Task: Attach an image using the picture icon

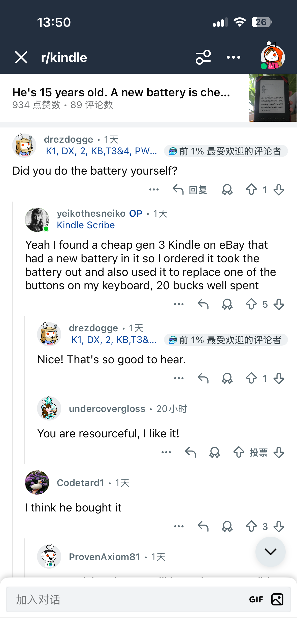Action: pos(277,600)
